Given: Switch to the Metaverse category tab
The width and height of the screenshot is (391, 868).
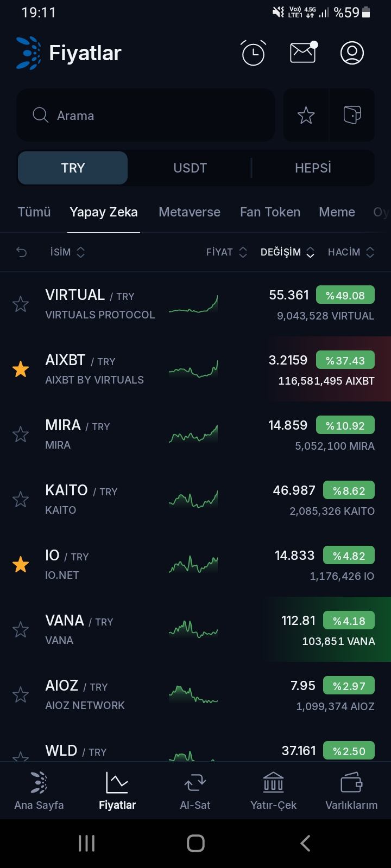Looking at the screenshot, I should (x=190, y=212).
